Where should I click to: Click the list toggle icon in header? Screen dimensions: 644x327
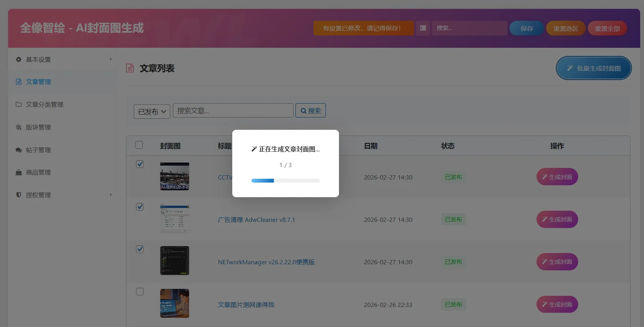point(423,28)
